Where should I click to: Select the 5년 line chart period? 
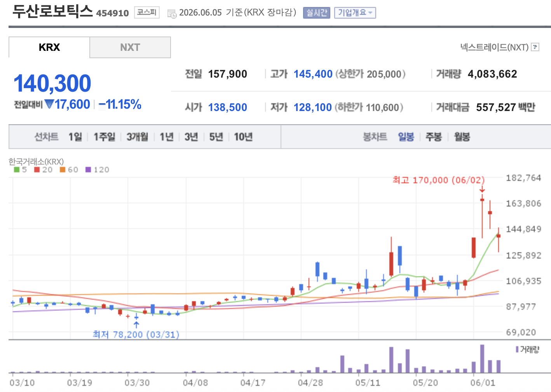click(x=216, y=137)
